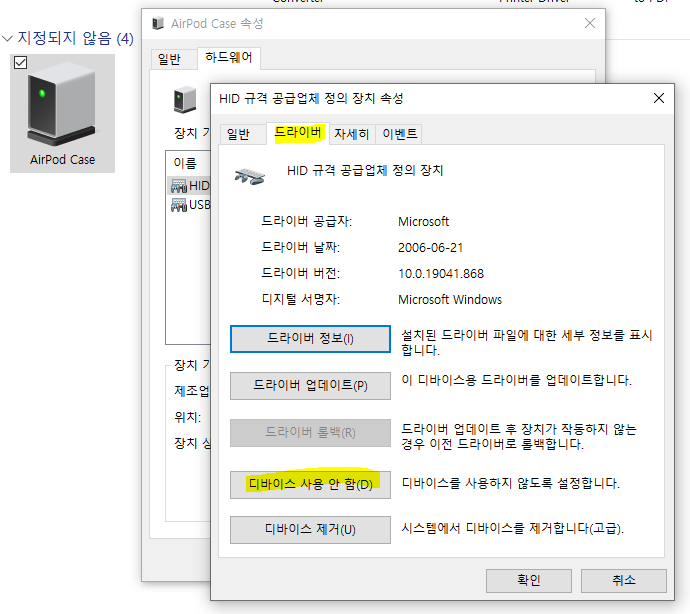Click driver version 10.0.19041.868
The height and width of the screenshot is (614, 690).
[441, 274]
